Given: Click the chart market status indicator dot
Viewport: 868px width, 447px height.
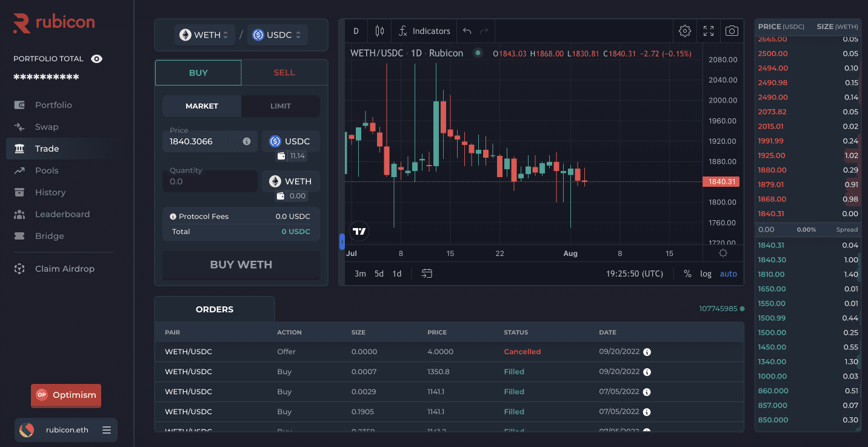Looking at the screenshot, I should point(478,53).
